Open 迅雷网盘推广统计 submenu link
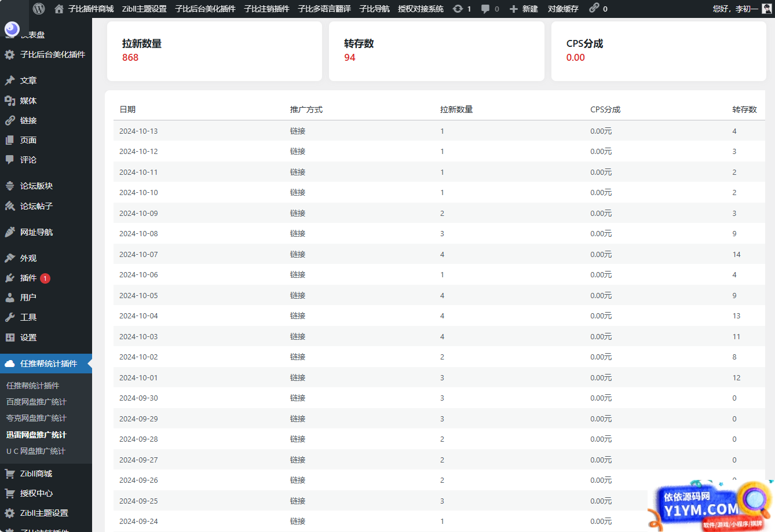The width and height of the screenshot is (775, 532). pos(36,435)
